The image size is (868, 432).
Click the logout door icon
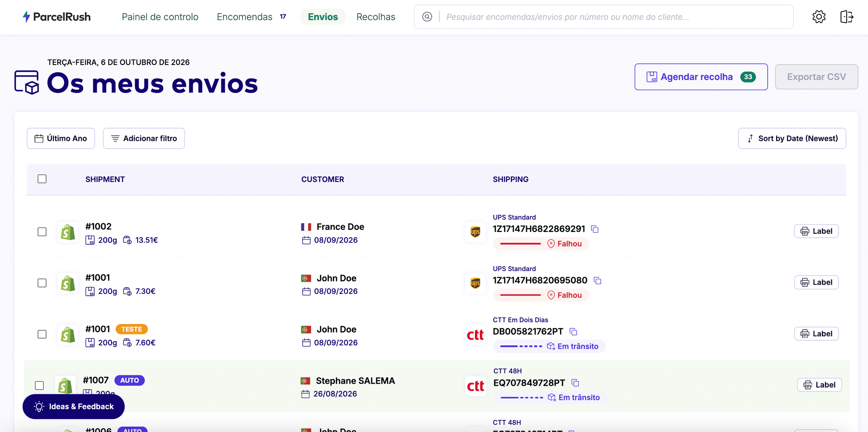click(847, 17)
